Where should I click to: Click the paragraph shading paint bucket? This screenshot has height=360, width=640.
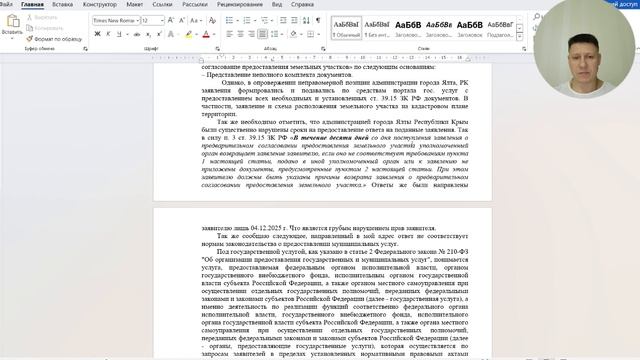pyautogui.click(x=293, y=34)
